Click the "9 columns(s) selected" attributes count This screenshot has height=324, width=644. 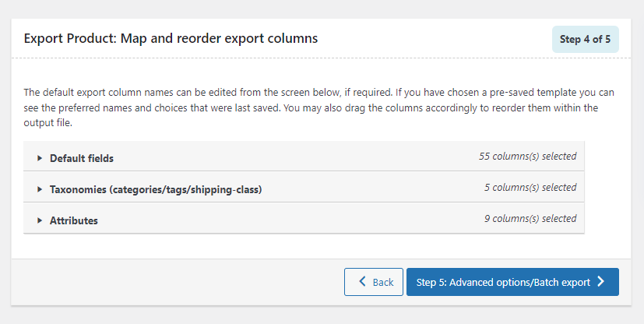530,219
